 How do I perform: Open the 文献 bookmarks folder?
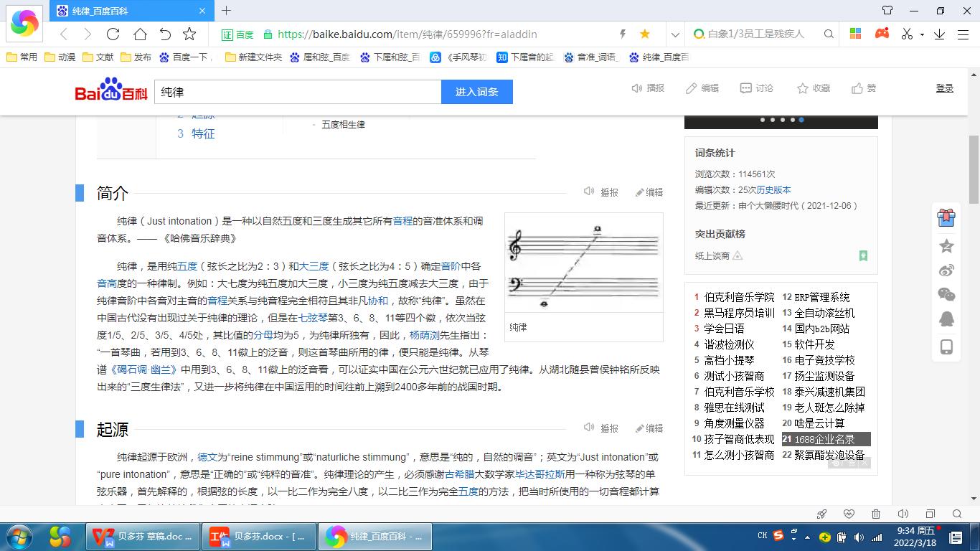[98, 57]
